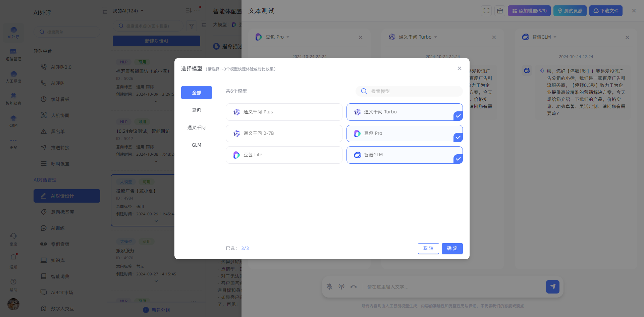This screenshot has height=317, width=644.
Task: Open 我的AI(124) dropdown
Action: coord(128,11)
